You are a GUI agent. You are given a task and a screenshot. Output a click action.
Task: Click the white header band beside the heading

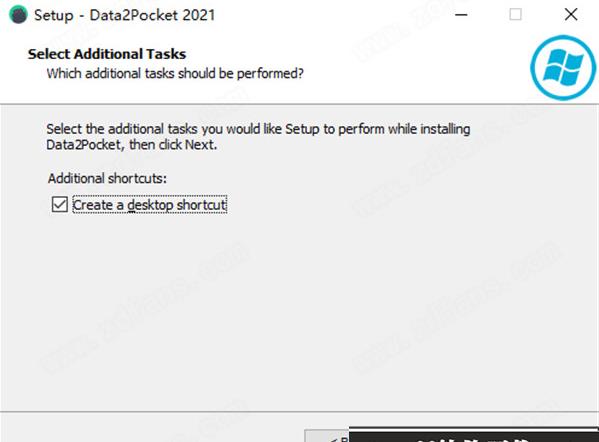pos(413,65)
